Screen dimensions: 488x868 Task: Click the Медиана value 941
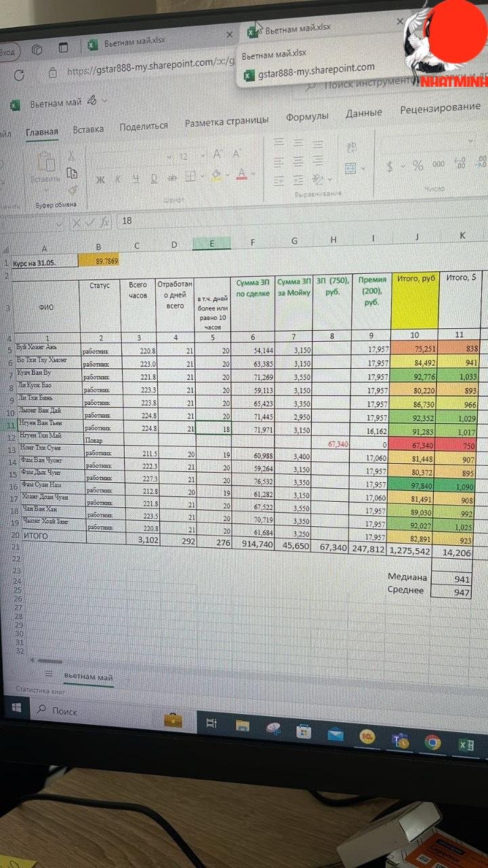[452, 580]
